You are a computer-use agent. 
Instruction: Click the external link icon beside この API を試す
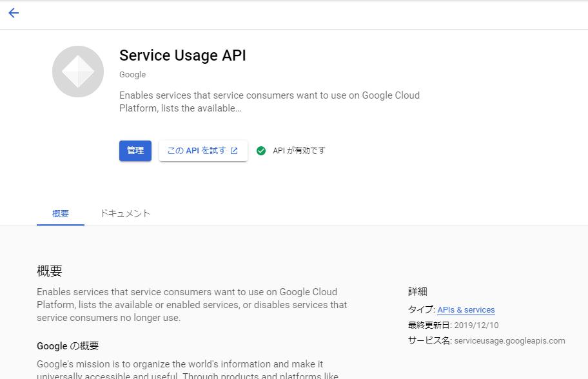[234, 151]
